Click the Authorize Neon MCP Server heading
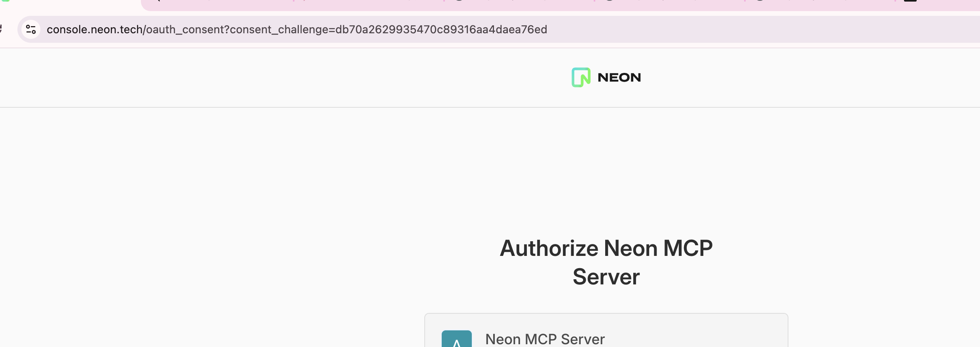980x347 pixels. [x=606, y=262]
